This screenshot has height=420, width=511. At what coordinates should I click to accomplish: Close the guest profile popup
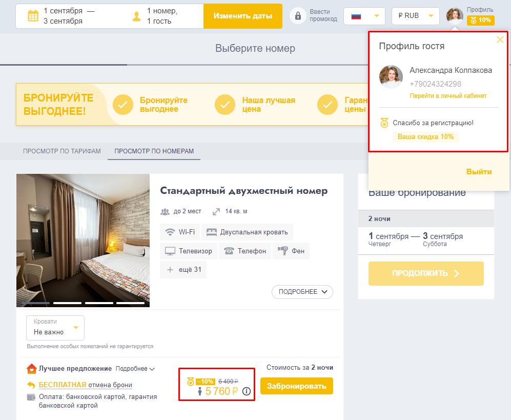(x=500, y=40)
